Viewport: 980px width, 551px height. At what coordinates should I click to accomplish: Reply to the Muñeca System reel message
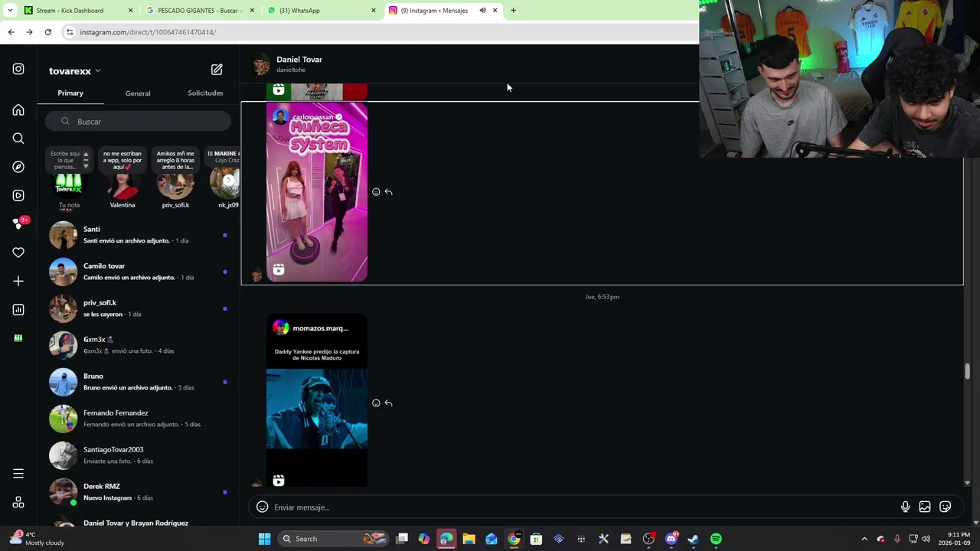388,192
